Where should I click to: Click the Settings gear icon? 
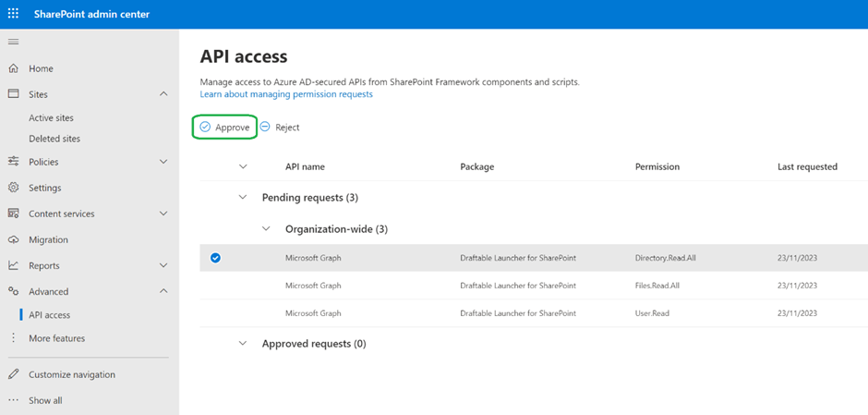coord(13,188)
